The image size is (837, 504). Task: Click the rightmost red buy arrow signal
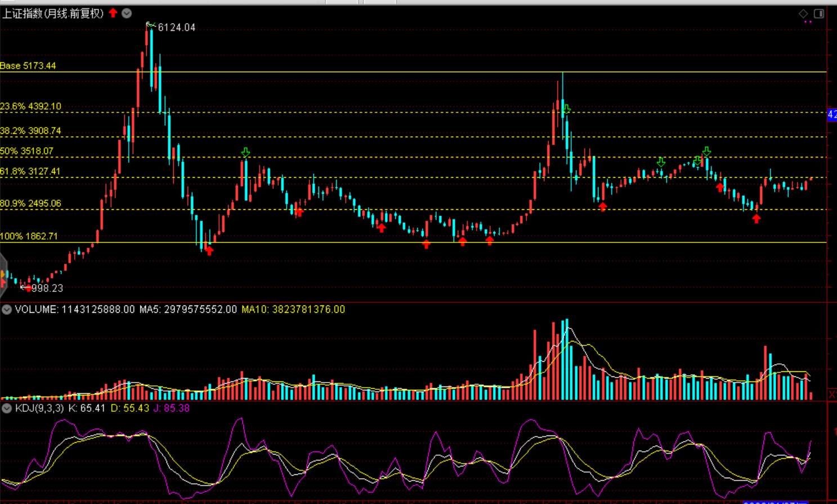point(757,219)
